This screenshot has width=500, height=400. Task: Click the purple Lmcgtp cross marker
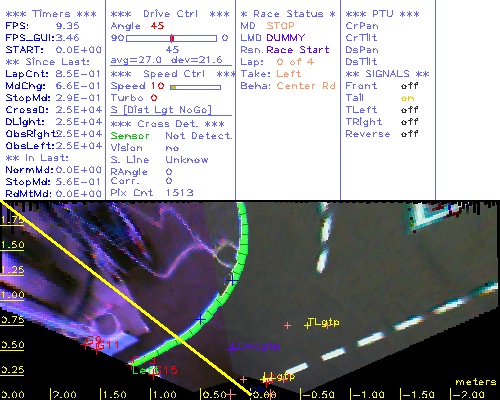[x=232, y=349]
